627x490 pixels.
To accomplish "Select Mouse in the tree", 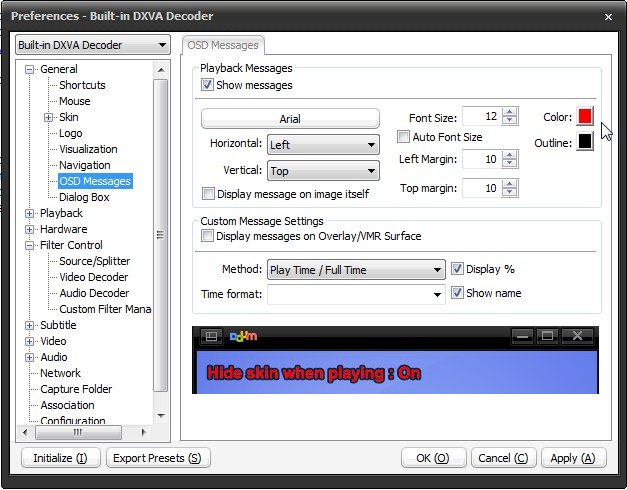I will click(75, 101).
